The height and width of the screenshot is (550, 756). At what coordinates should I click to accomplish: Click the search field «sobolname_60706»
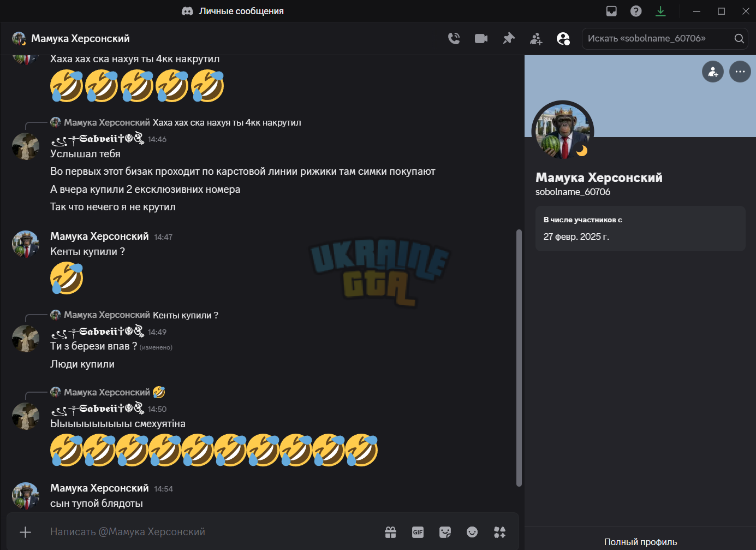[x=665, y=38]
